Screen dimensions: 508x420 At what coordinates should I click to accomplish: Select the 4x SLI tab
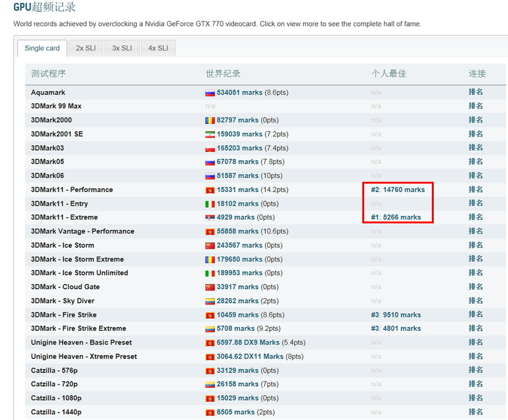[x=158, y=48]
